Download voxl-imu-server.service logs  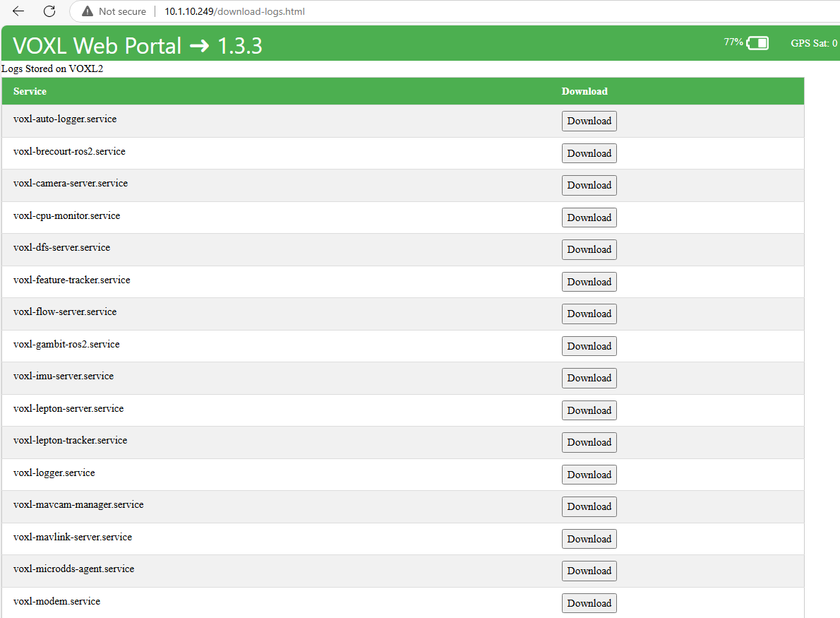[589, 379]
